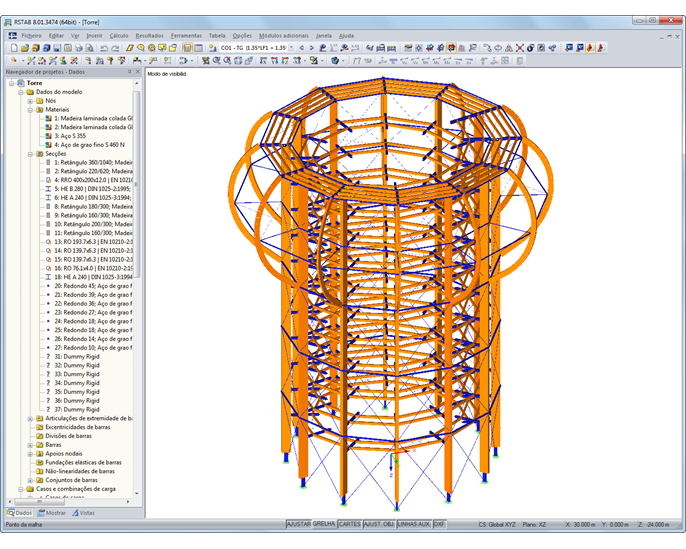Open the CO1 load combination dropdown
686x549 pixels.
[291, 48]
